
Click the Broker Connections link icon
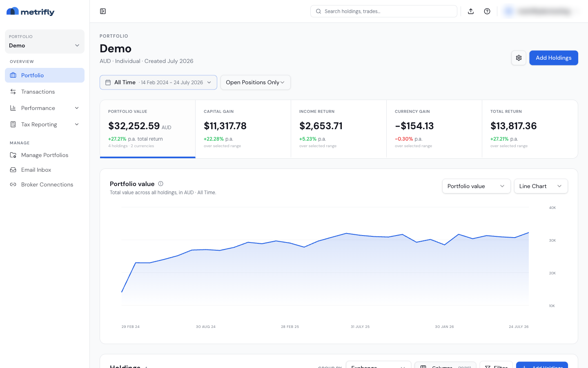tap(13, 184)
